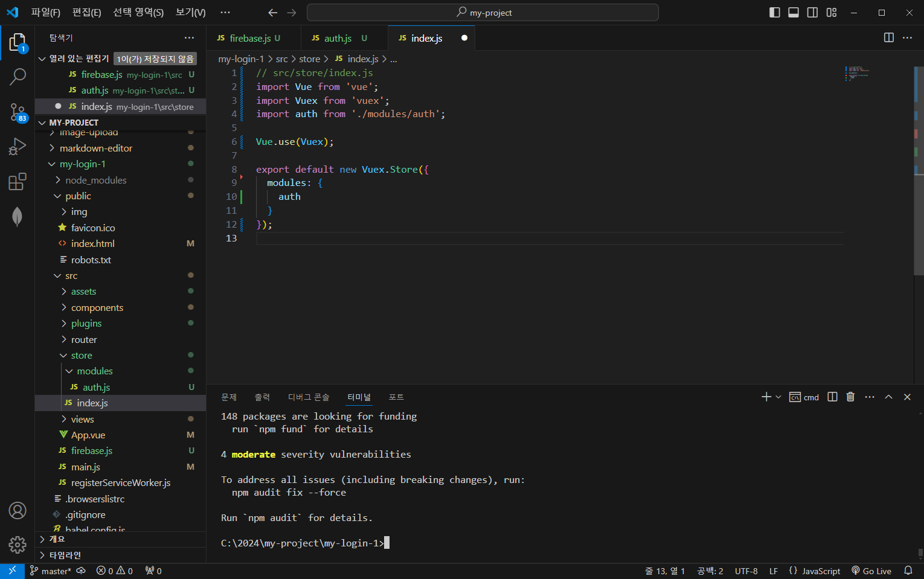Kill terminal with trash icon
The height and width of the screenshot is (579, 924).
point(850,397)
